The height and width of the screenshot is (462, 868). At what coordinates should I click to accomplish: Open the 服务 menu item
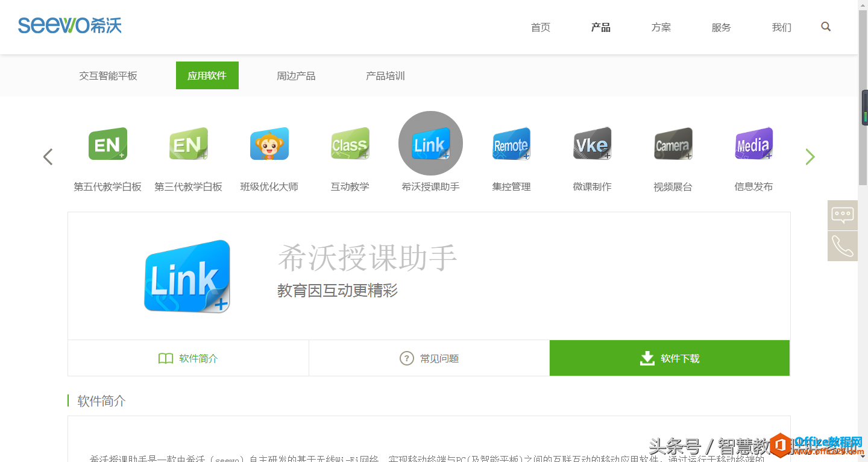[x=722, y=27]
